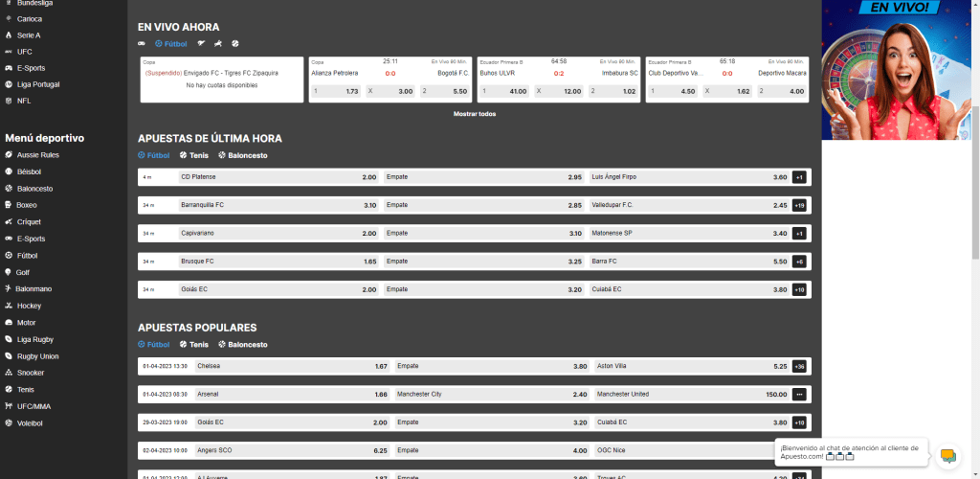This screenshot has height=479, width=980.
Task: Select the Hockey icon in sports menu
Action: 8,306
